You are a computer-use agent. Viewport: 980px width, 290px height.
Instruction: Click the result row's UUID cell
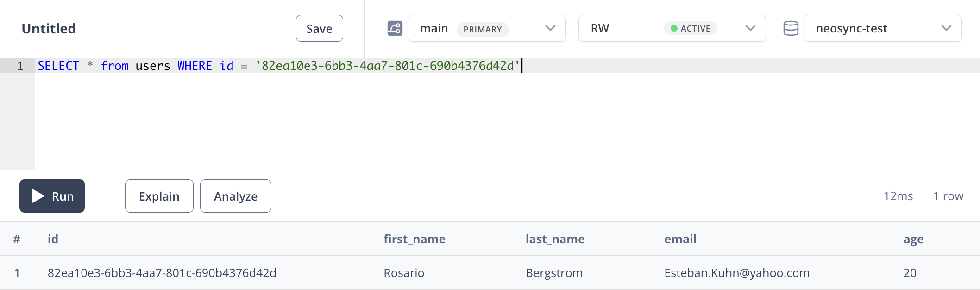click(162, 273)
